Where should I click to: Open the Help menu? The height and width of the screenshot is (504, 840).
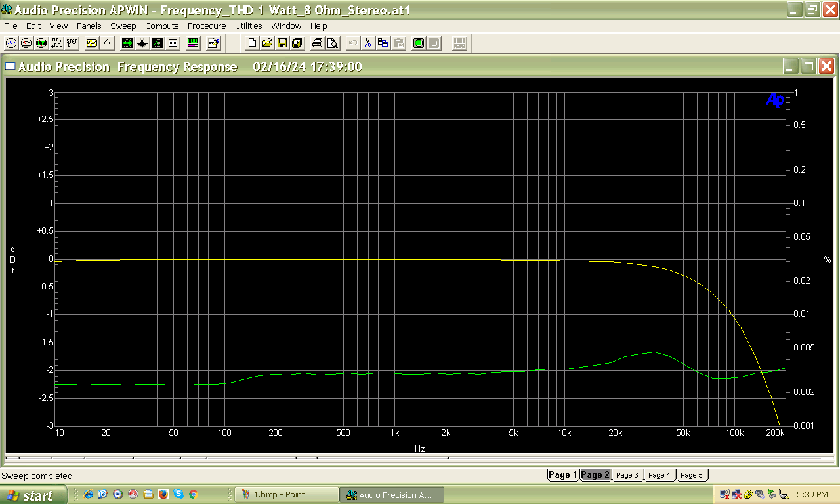[x=319, y=26]
